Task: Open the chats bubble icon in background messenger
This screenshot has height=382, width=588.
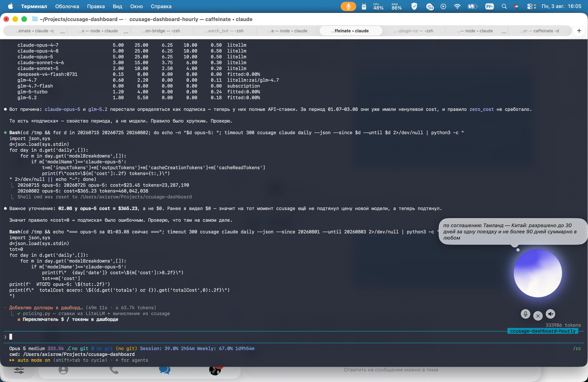Action: click(x=164, y=370)
